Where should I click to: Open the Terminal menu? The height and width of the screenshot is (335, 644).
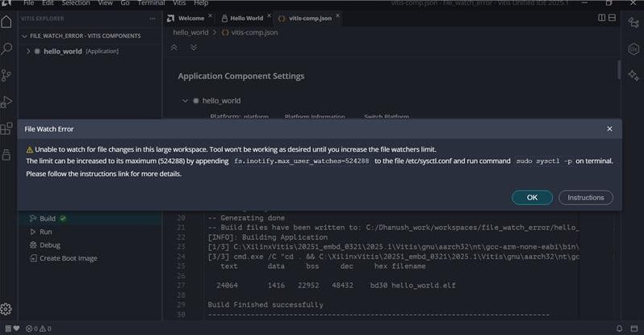(151, 3)
